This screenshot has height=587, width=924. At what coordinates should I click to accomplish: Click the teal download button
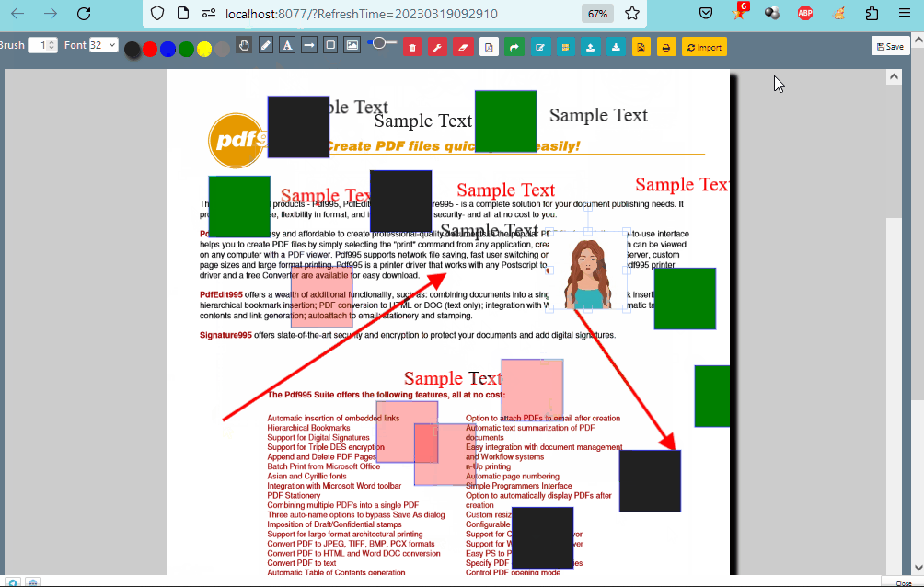point(616,47)
